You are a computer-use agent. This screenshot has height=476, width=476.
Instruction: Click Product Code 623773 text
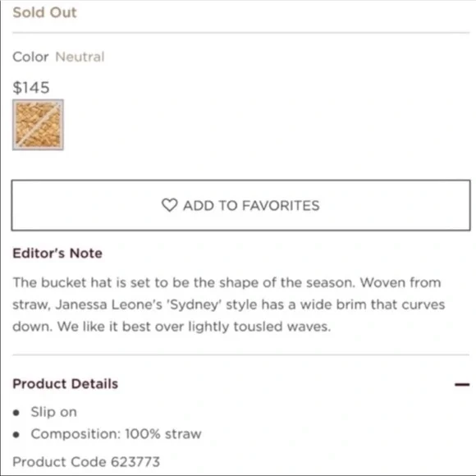click(86, 462)
